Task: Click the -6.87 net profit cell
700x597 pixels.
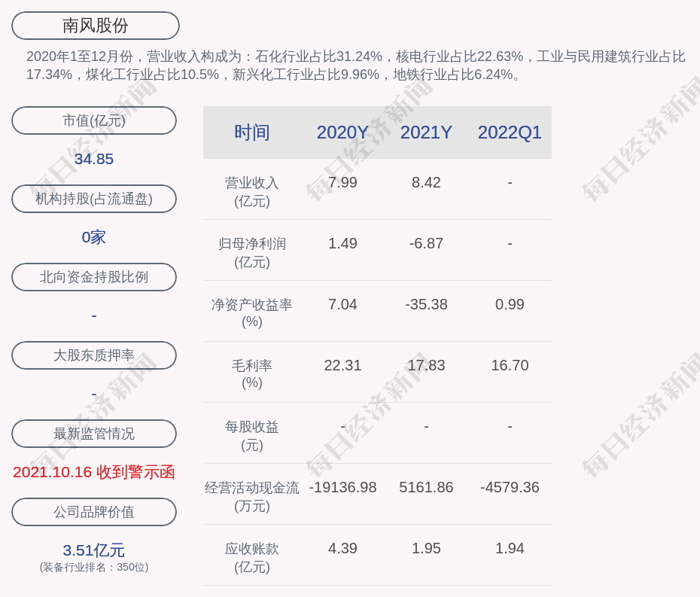Action: tap(426, 243)
